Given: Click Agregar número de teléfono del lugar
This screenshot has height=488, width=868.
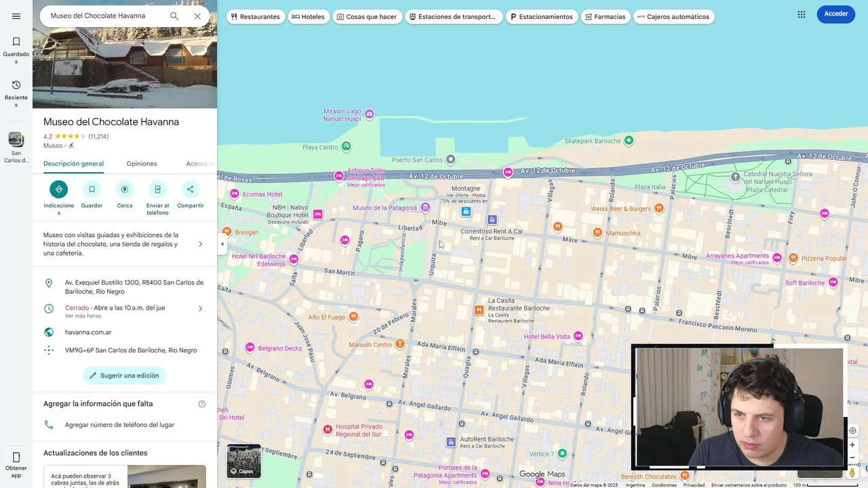Looking at the screenshot, I should pyautogui.click(x=125, y=425).
